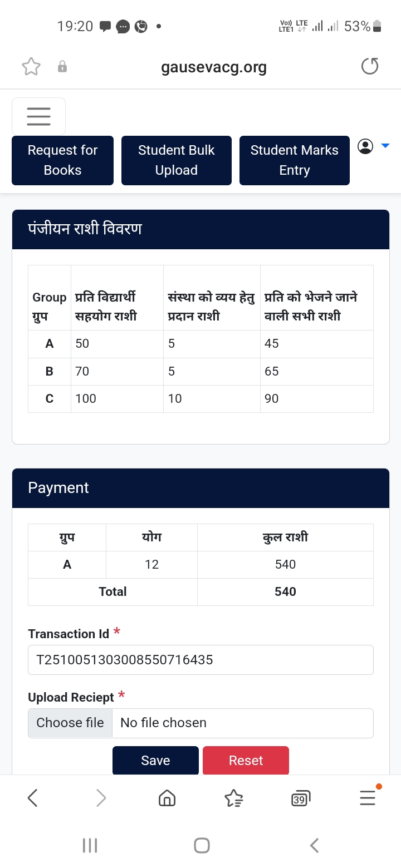Go back to previous page

coord(33,798)
